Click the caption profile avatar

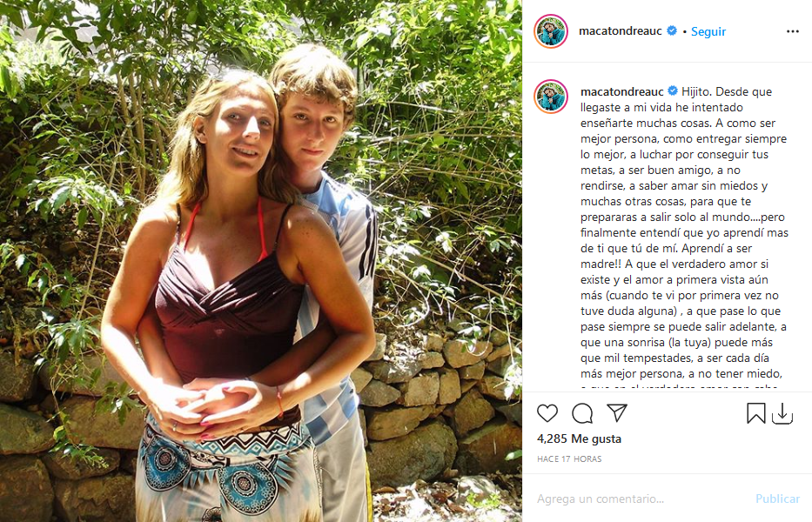(551, 97)
